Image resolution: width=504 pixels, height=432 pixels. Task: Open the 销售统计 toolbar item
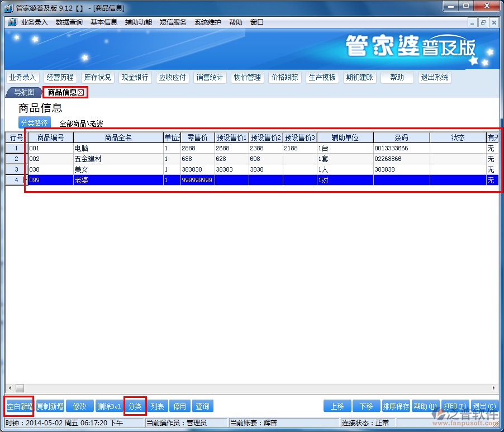[209, 78]
